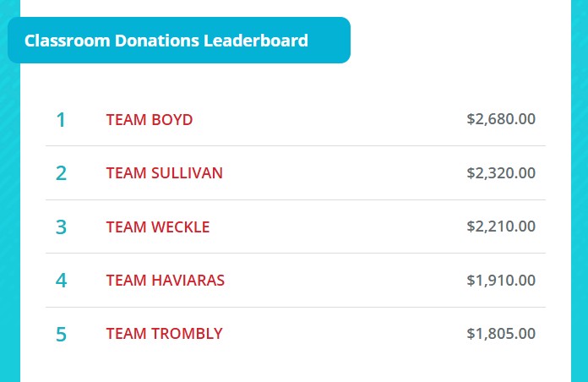Viewport: 588px width, 382px height.
Task: Click the rank number 4
Action: tap(61, 280)
